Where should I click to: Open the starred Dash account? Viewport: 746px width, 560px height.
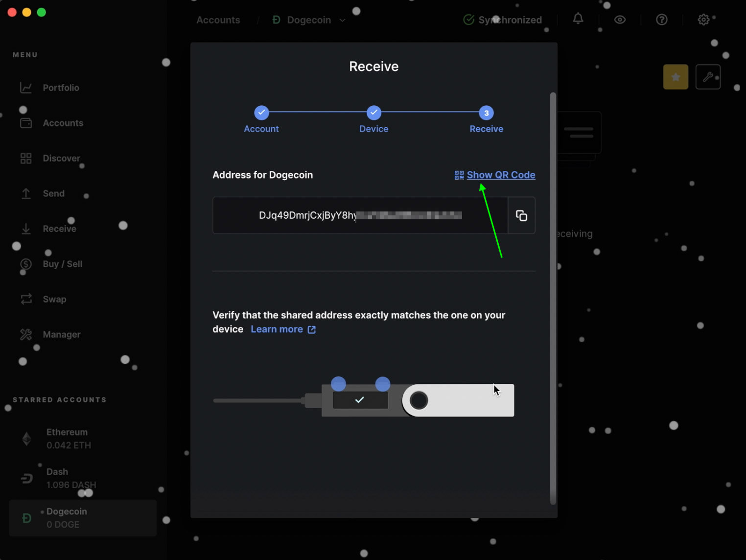(x=83, y=479)
